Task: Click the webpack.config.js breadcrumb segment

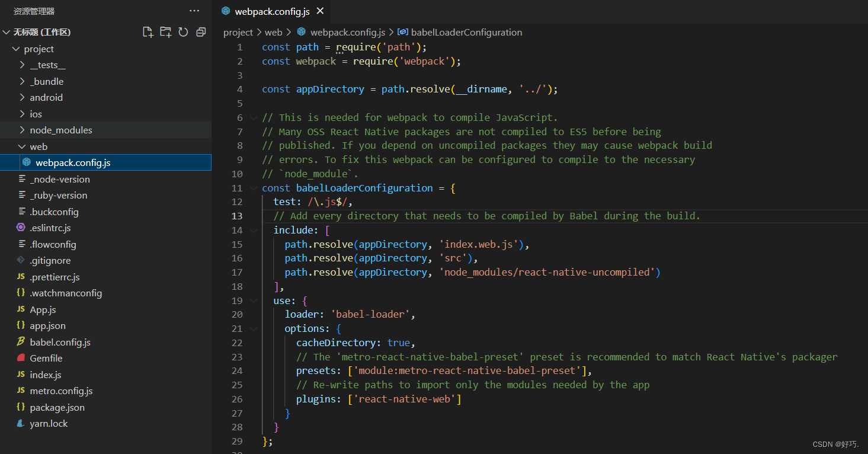Action: [x=348, y=33]
